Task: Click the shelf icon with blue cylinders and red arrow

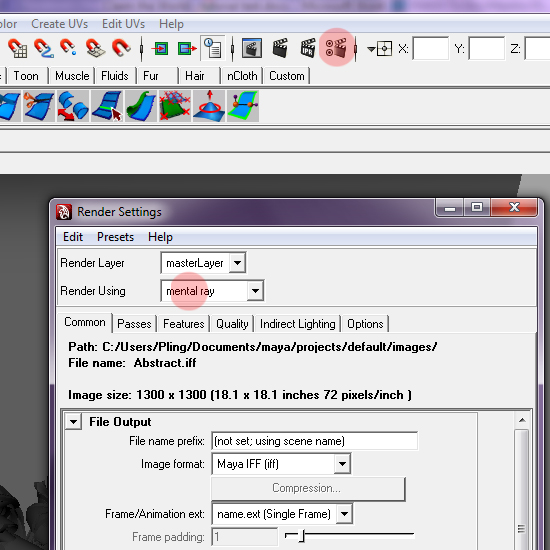Action: point(73,106)
